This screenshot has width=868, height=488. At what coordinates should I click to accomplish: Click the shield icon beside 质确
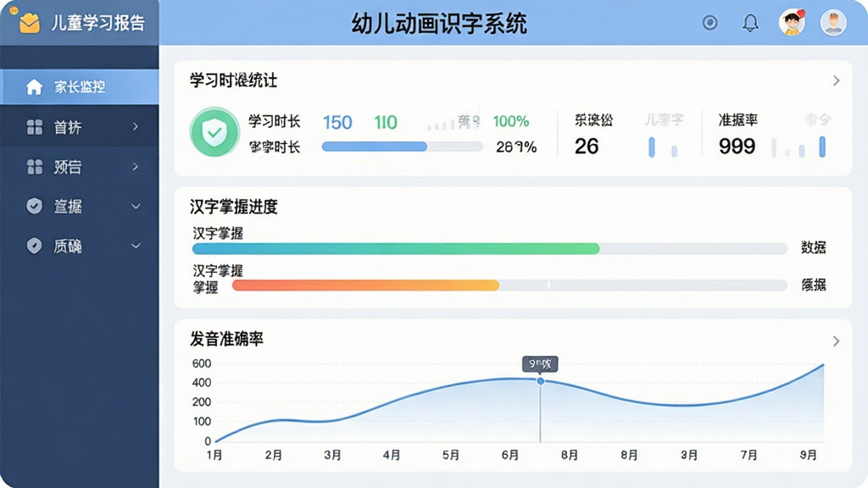[34, 246]
